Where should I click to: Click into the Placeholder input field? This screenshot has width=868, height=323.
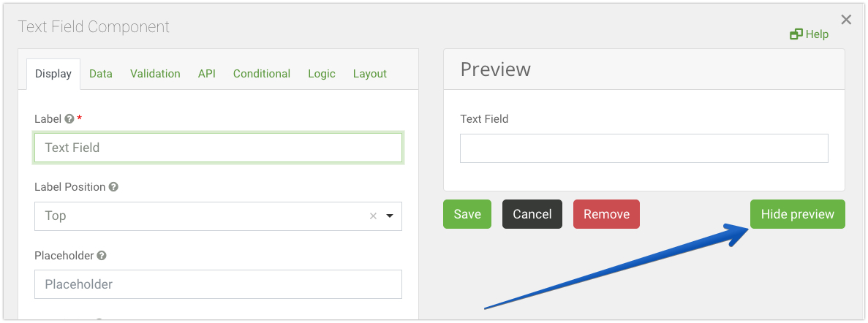(218, 284)
